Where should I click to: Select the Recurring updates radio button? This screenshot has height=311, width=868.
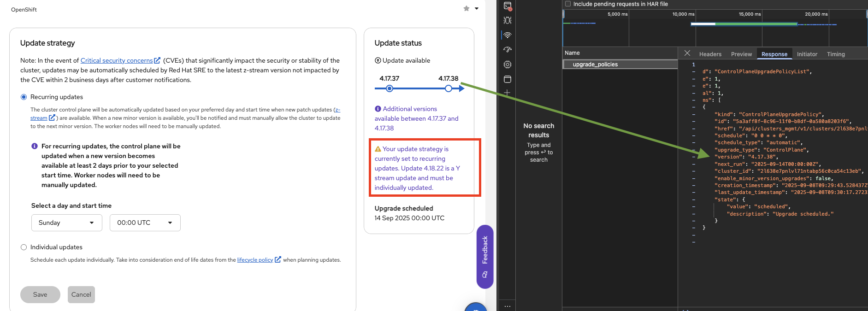click(x=24, y=97)
